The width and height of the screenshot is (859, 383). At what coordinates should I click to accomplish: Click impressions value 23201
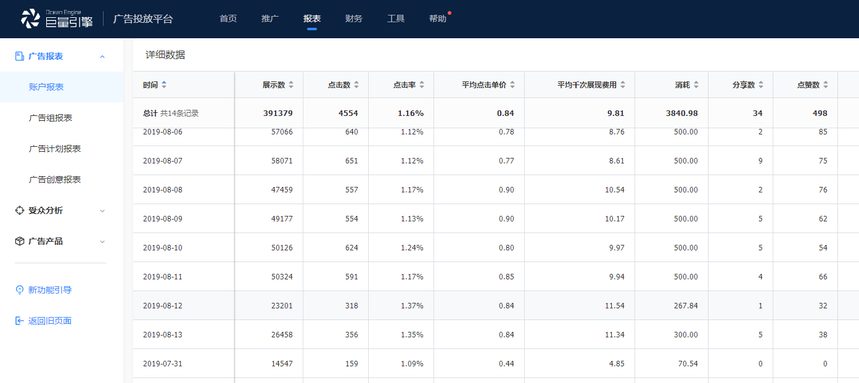pyautogui.click(x=282, y=306)
